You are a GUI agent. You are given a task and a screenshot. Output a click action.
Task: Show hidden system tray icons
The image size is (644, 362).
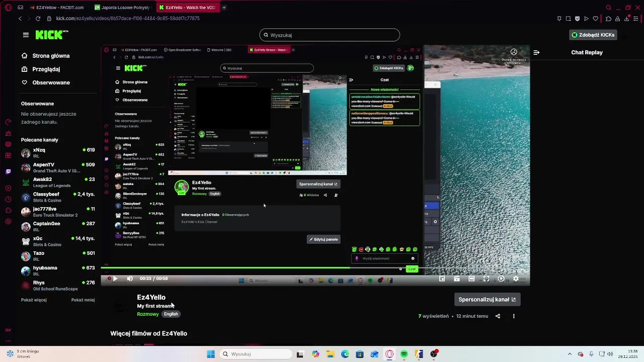coord(570,354)
